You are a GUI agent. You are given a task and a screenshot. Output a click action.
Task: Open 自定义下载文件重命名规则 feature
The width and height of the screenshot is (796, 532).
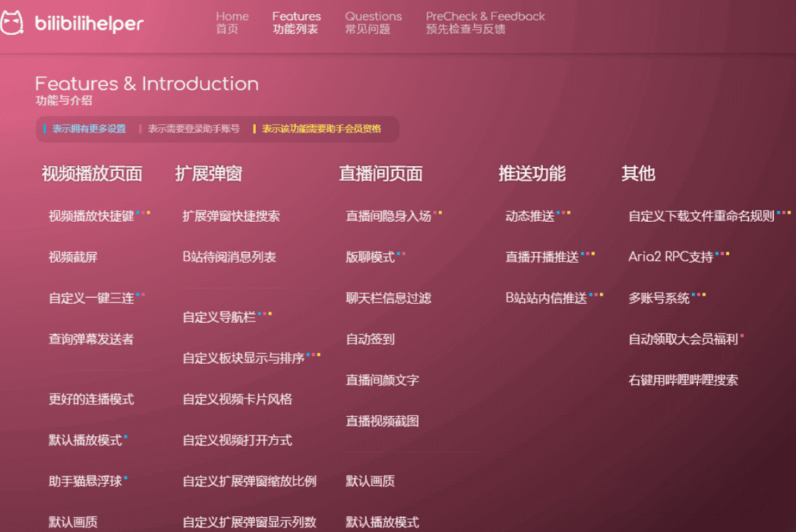coord(702,216)
